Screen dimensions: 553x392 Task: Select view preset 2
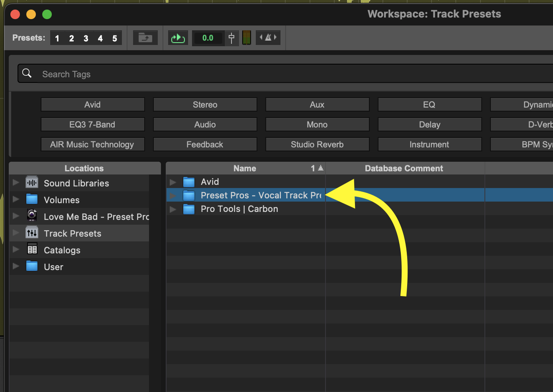pyautogui.click(x=72, y=38)
